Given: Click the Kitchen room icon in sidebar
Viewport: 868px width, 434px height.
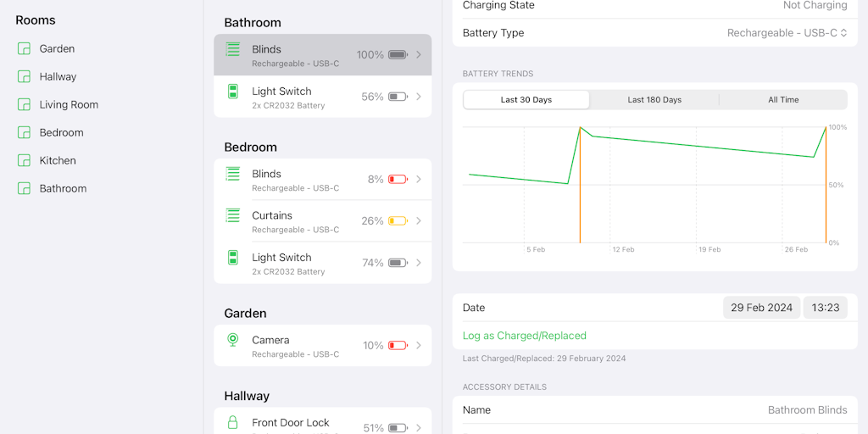Looking at the screenshot, I should (x=24, y=160).
